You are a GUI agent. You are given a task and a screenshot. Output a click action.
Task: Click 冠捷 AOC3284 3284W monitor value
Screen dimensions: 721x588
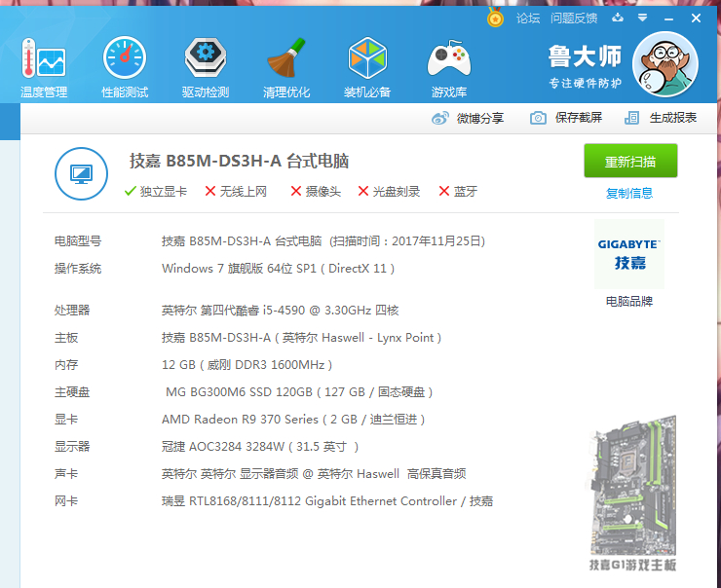260,447
